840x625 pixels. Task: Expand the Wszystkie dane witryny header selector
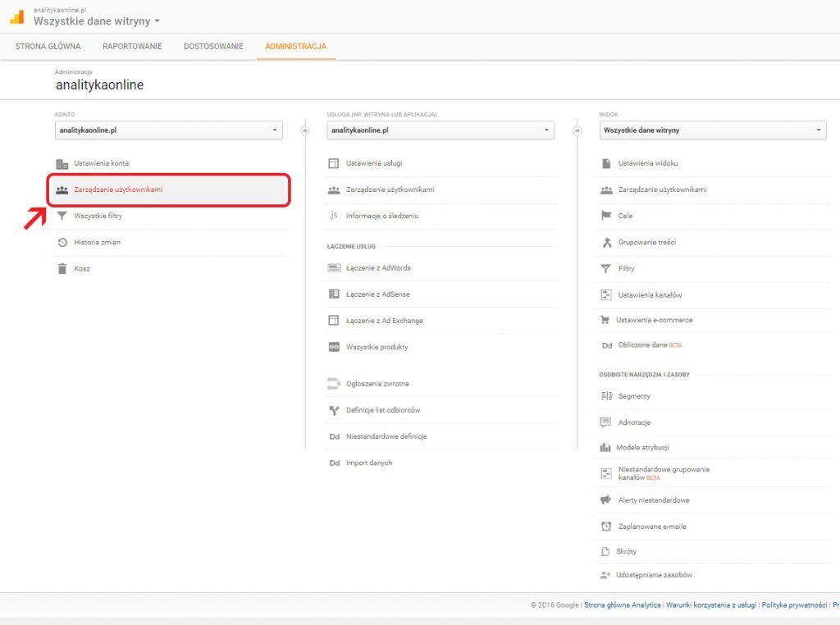97,21
